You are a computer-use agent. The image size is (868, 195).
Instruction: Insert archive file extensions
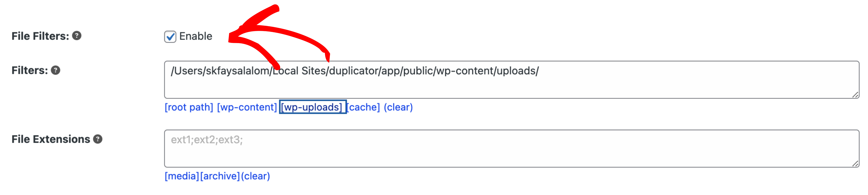[x=220, y=176]
